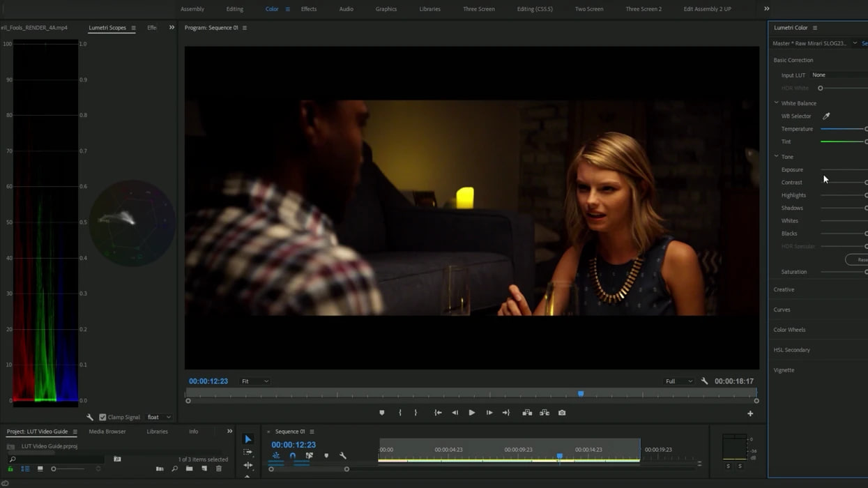Click the Play button in the Program monitor
Image resolution: width=868 pixels, height=488 pixels.
(471, 412)
